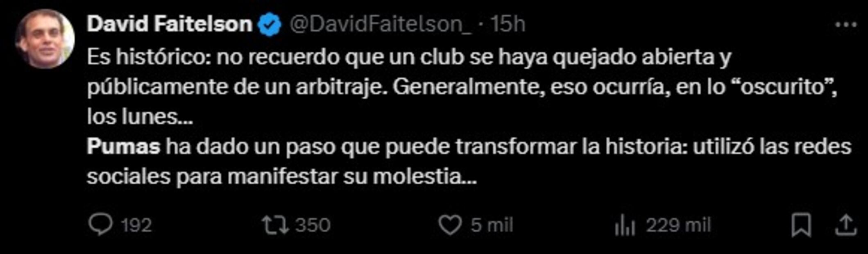The image size is (868, 254).
Task: Click the 5 mil likes count
Action: (x=492, y=225)
